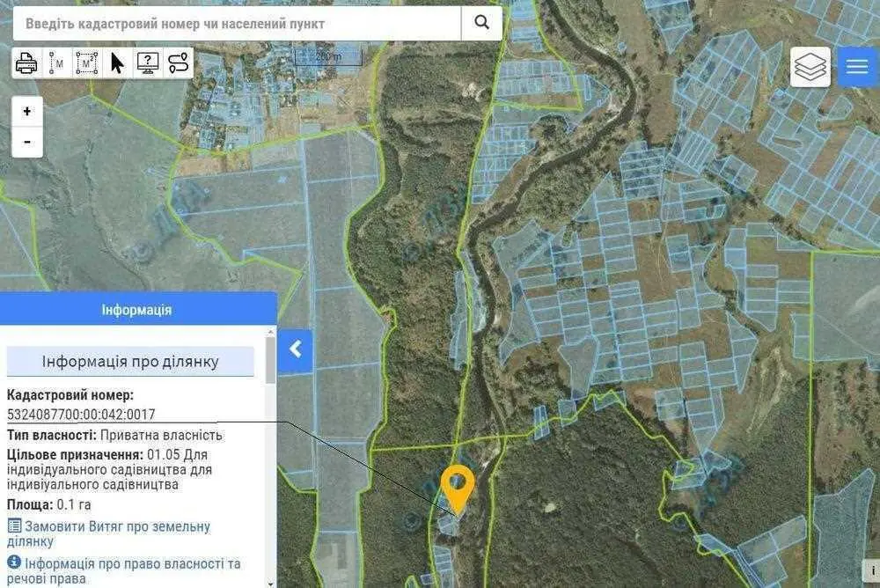
Task: Zoom in with the plus button
Action: point(27,111)
